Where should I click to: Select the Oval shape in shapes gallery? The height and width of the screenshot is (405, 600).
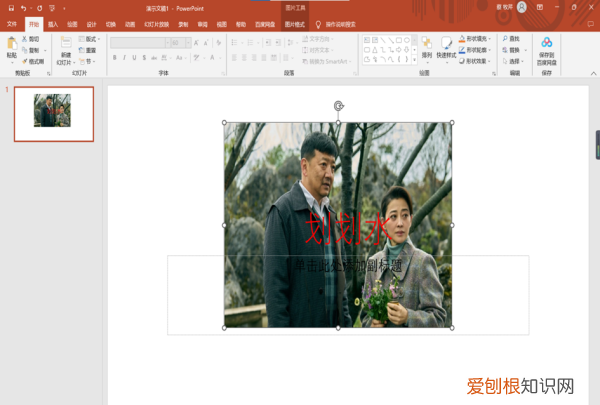coord(406,40)
